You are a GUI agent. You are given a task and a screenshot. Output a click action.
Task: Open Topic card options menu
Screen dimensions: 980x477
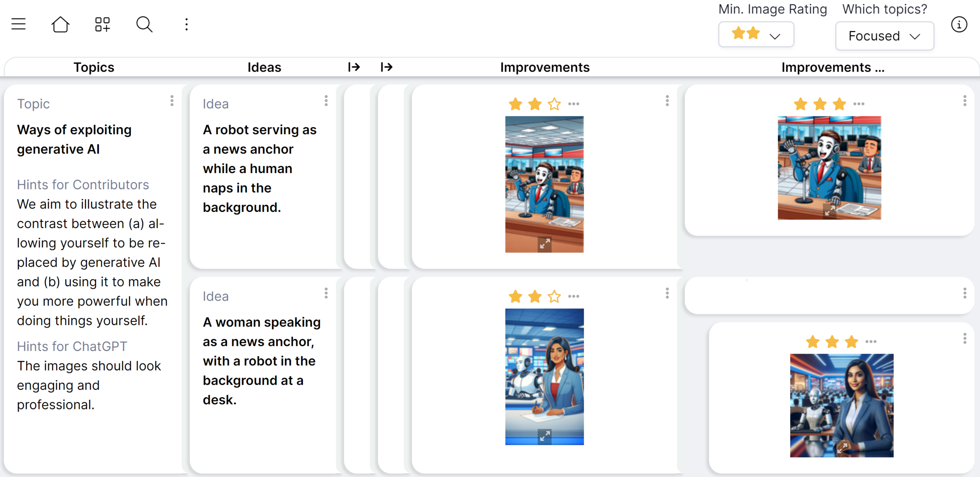coord(172,101)
